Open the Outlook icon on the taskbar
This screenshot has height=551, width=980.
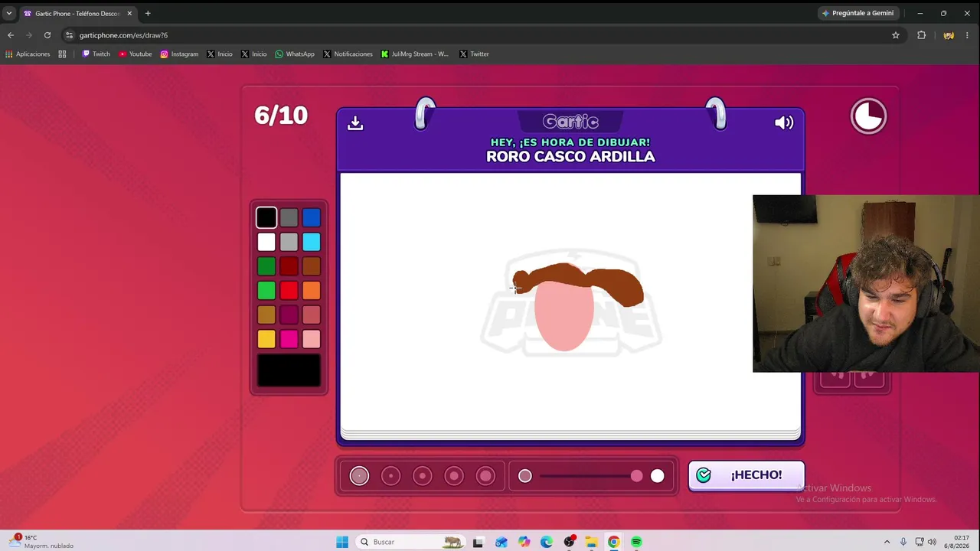pos(501,542)
